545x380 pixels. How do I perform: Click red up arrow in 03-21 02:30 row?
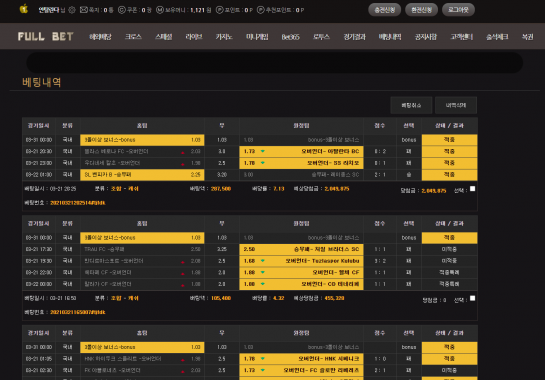pyautogui.click(x=183, y=372)
